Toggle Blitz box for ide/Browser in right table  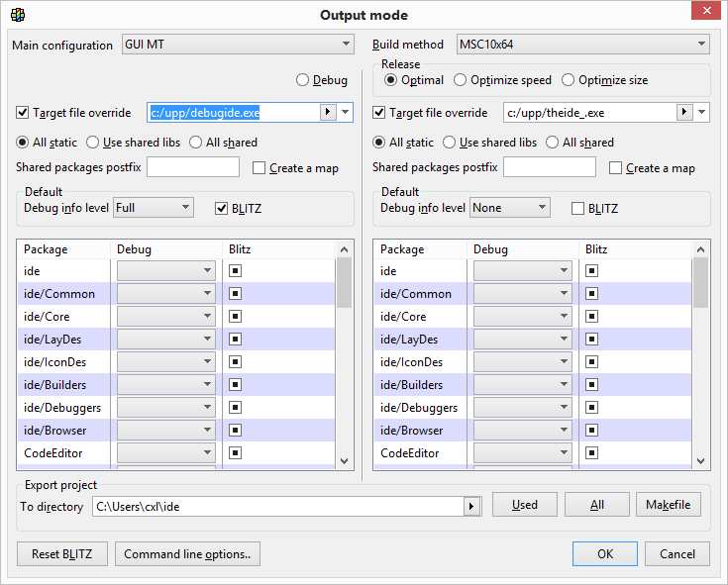[x=591, y=431]
